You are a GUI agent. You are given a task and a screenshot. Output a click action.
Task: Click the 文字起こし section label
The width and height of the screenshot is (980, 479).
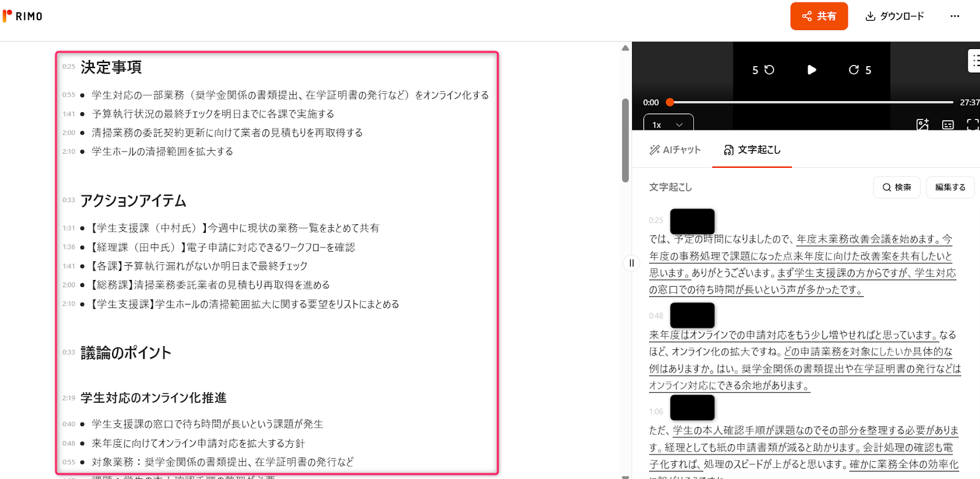pyautogui.click(x=671, y=187)
